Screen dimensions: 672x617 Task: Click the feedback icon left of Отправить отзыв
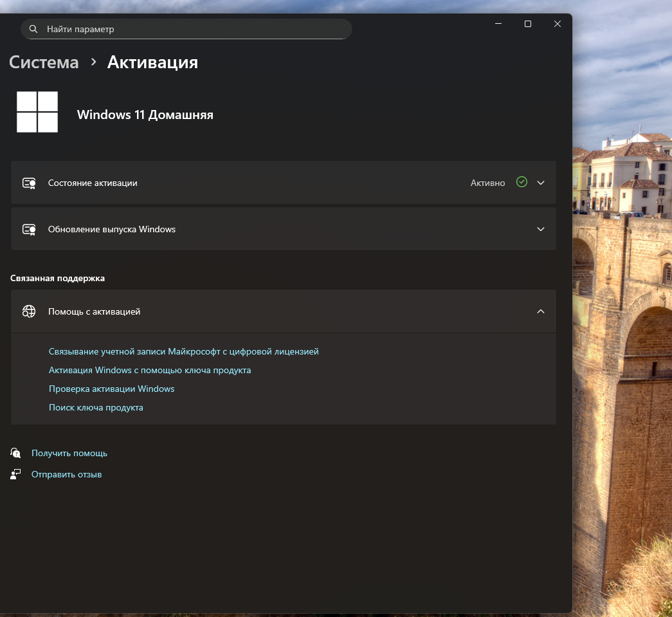[x=16, y=474]
